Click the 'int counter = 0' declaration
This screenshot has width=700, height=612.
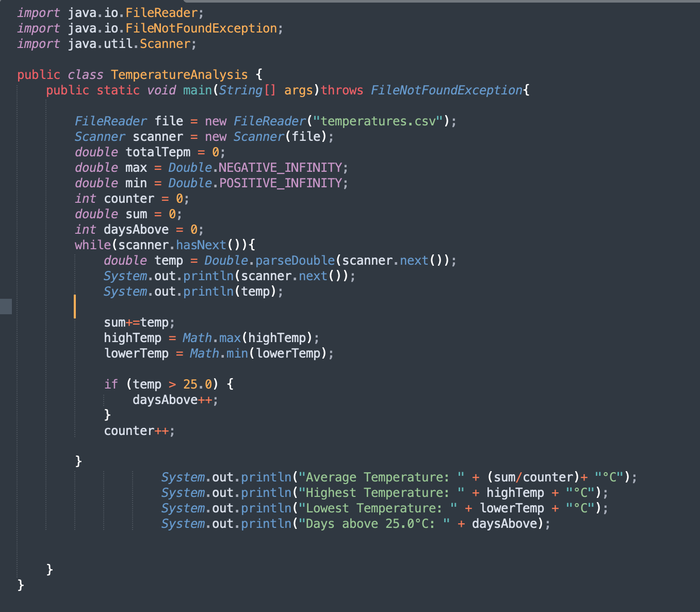[x=132, y=199]
